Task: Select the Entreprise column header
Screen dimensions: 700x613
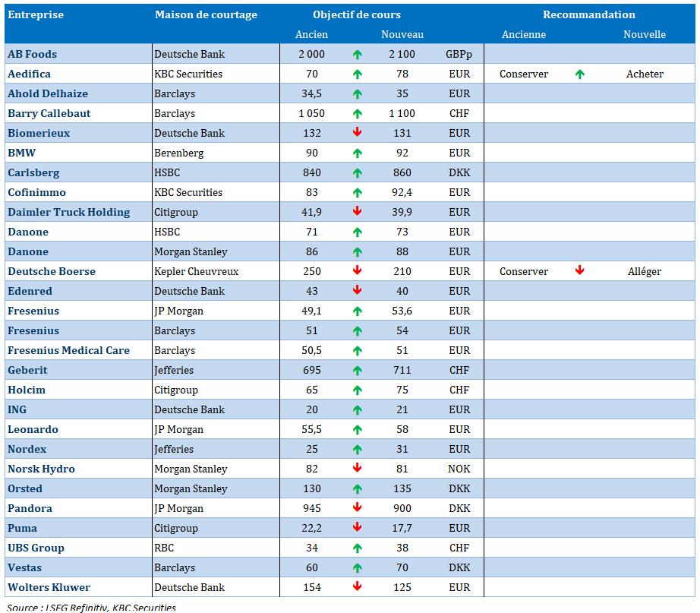Action: pos(36,15)
